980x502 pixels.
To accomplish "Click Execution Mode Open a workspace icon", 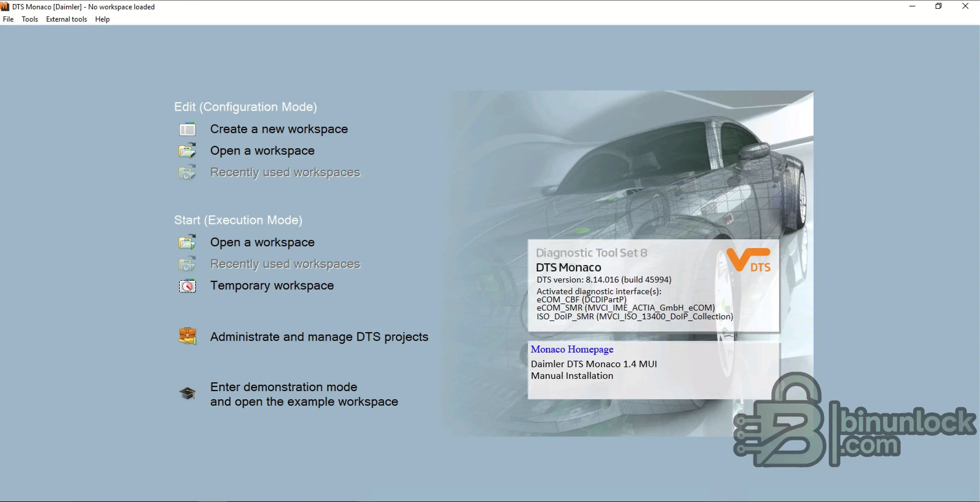I will 187,242.
